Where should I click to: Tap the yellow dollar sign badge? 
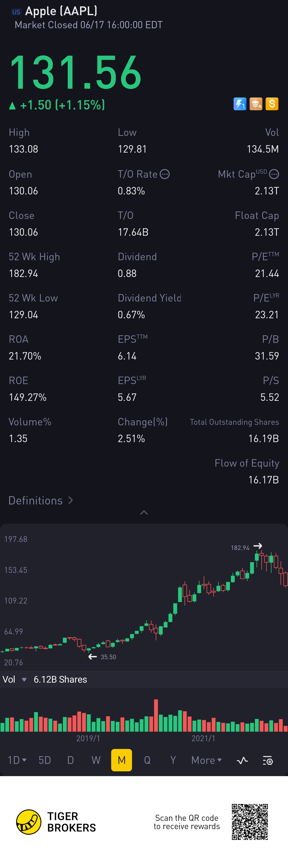(272, 104)
